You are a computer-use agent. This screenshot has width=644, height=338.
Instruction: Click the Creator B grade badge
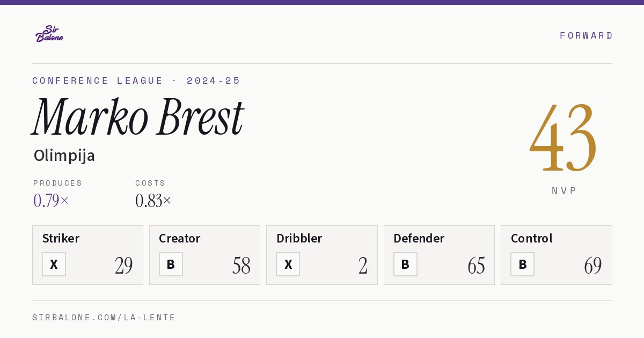click(171, 264)
